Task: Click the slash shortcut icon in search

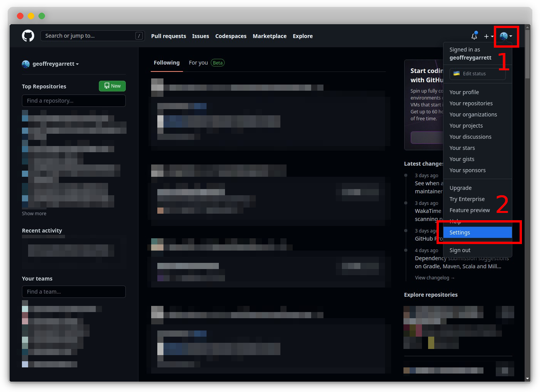Action: tap(139, 36)
